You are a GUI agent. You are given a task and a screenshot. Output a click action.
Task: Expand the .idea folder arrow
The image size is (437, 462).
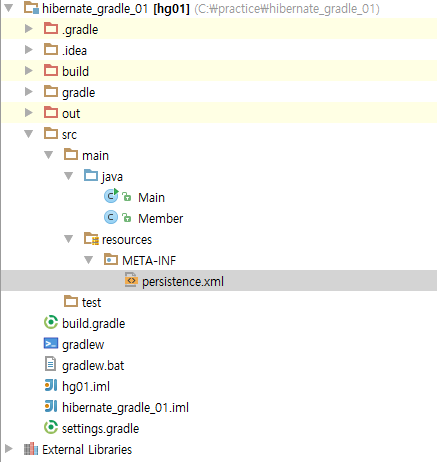[29, 50]
